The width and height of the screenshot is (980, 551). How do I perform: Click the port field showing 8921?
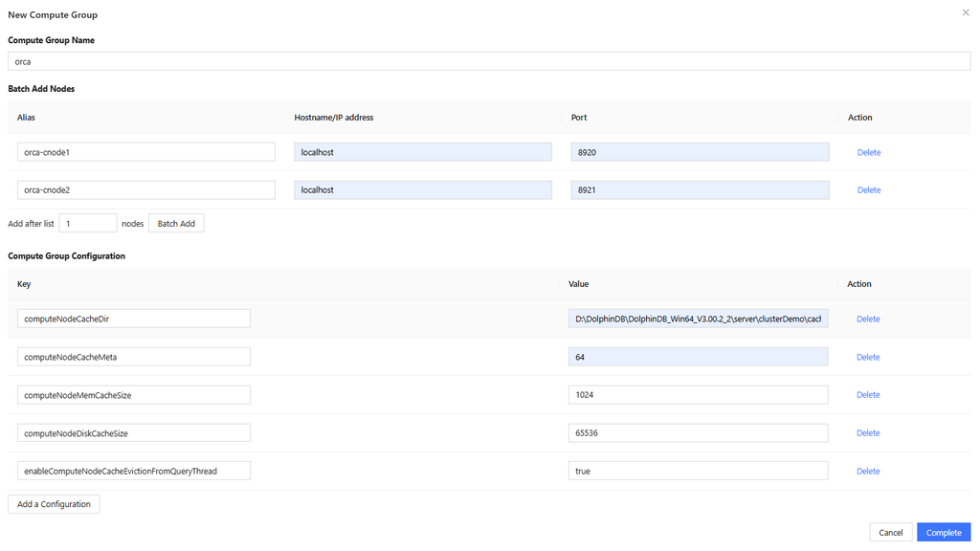click(699, 190)
